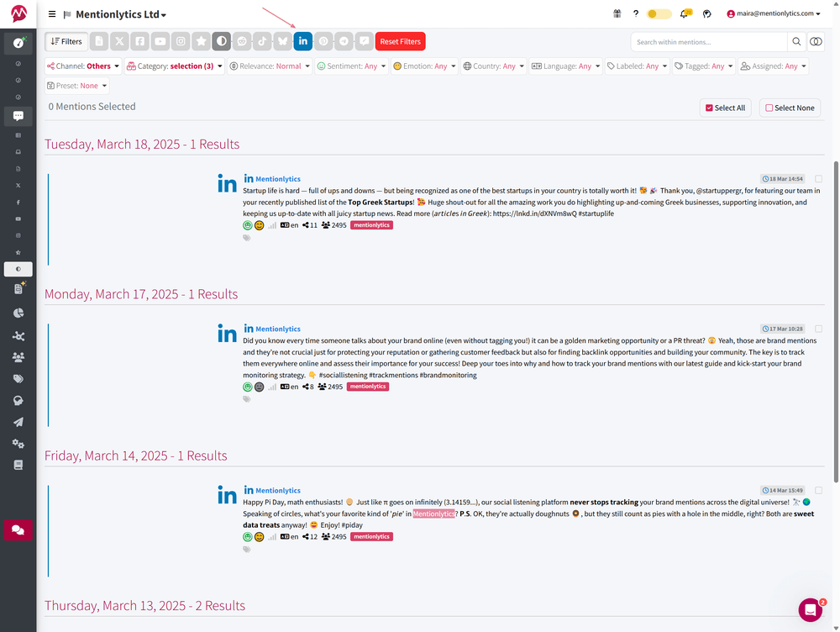Open the maira@mentionlytics.com account menu
Image resolution: width=840 pixels, height=632 pixels.
click(774, 14)
